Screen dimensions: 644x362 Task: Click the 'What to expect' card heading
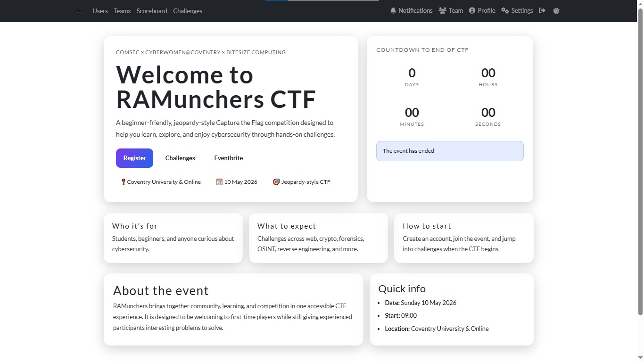(x=287, y=226)
